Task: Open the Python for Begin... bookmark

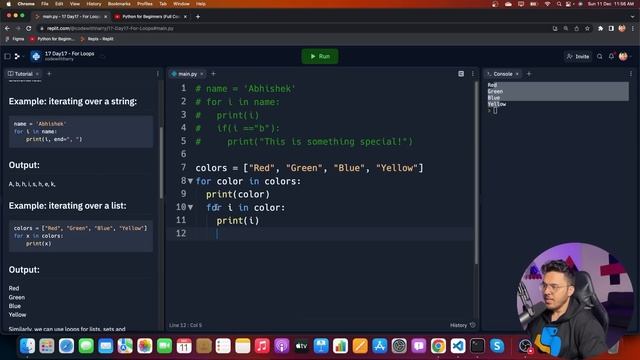Action: tap(52, 39)
